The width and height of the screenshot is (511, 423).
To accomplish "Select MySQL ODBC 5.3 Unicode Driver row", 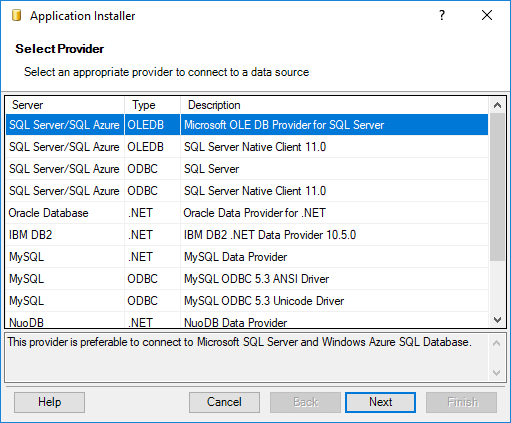I will (x=247, y=301).
